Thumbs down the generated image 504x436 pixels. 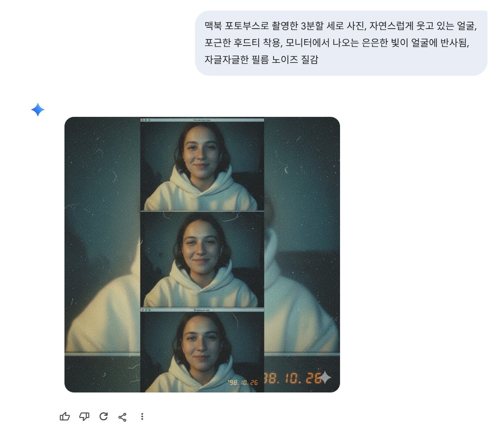tap(84, 417)
